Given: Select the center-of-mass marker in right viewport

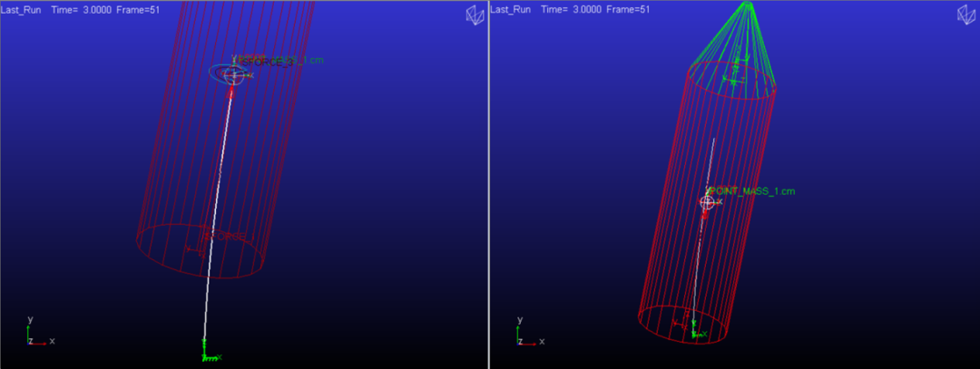Looking at the screenshot, I should 708,201.
